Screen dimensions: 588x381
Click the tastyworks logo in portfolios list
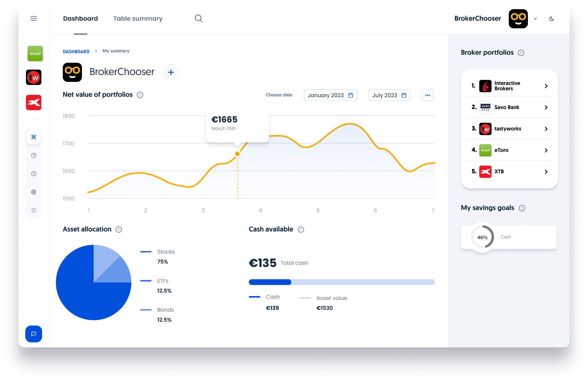pyautogui.click(x=485, y=129)
